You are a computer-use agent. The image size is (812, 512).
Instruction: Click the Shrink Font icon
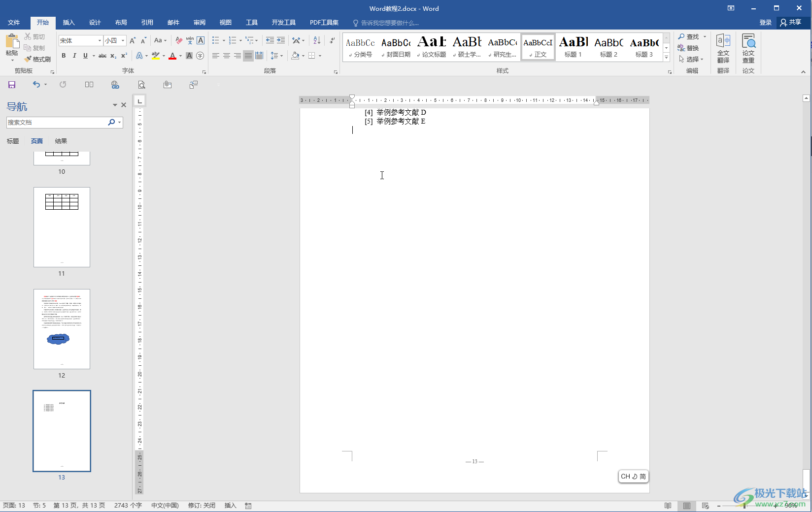click(143, 40)
